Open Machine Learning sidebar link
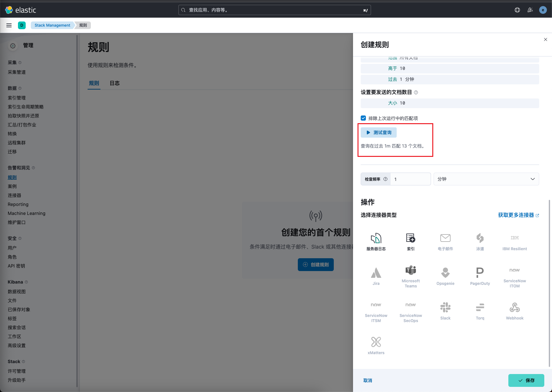552x392 pixels. (x=27, y=213)
